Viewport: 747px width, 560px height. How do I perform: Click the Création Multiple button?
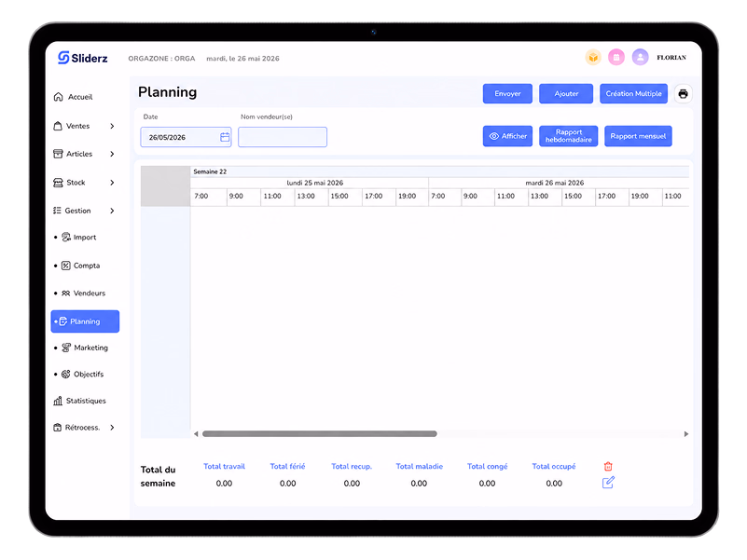click(x=633, y=94)
